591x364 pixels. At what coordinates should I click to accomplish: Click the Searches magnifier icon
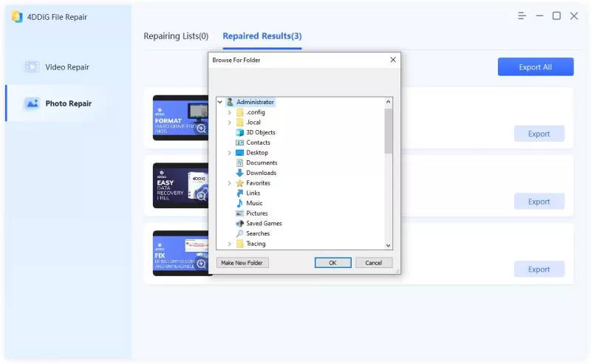point(239,233)
